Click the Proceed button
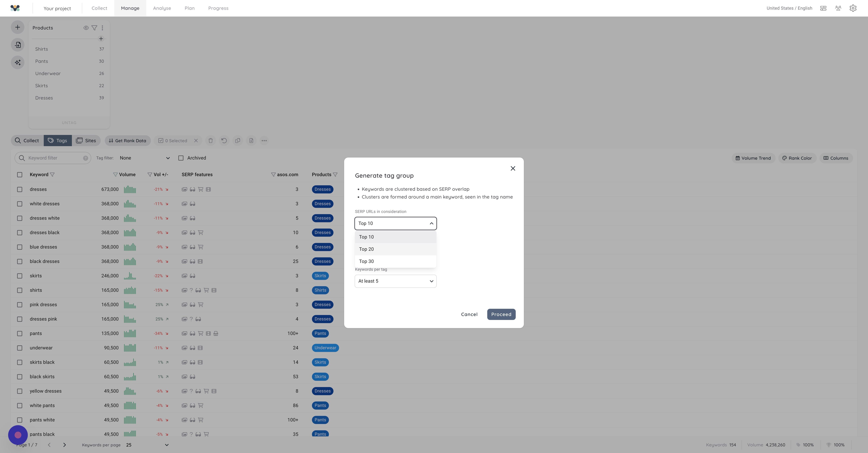The image size is (868, 453). [501, 314]
